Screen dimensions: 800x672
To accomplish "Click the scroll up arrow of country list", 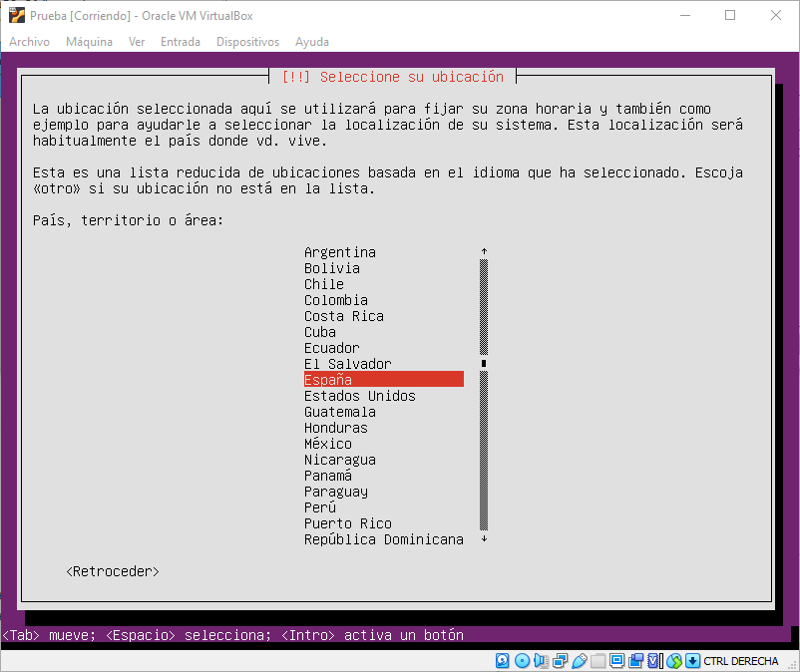I will (x=484, y=252).
